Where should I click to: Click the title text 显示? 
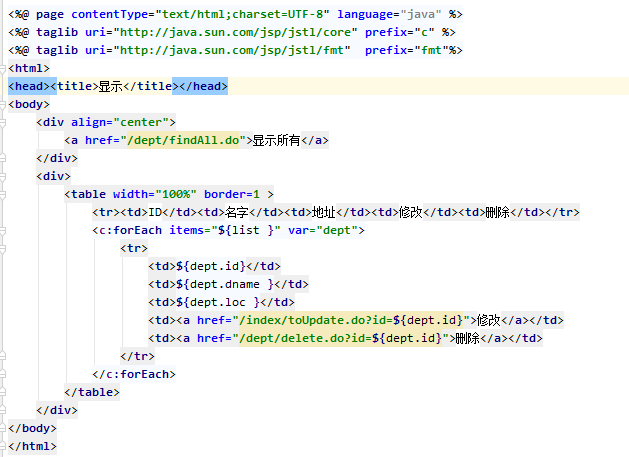(110, 86)
